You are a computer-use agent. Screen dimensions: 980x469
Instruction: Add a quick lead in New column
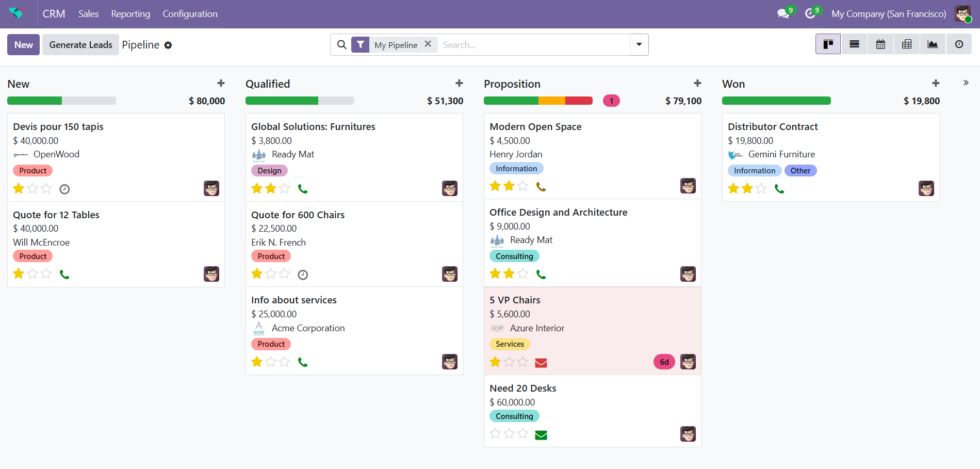pos(221,83)
